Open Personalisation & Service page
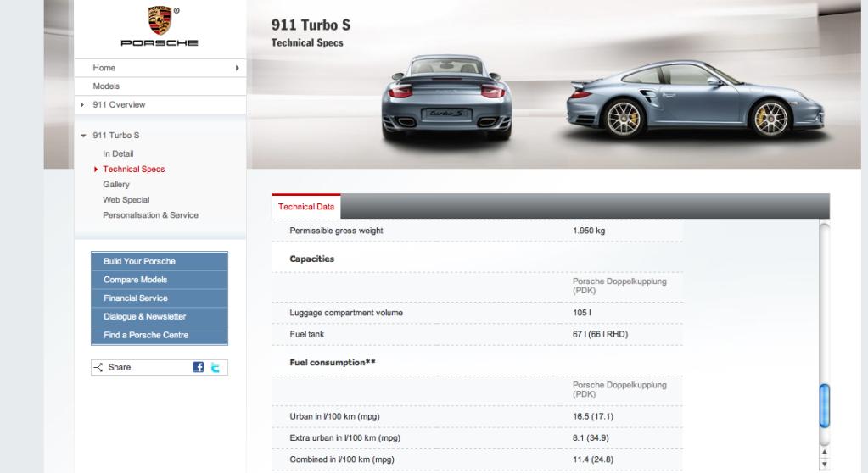Viewport: 868px width, 473px height. pyautogui.click(x=150, y=215)
